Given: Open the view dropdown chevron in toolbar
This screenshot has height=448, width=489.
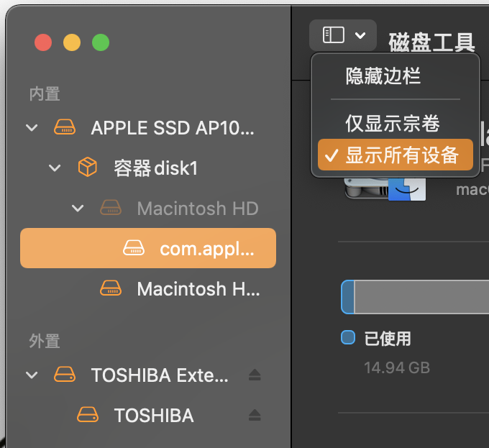Looking at the screenshot, I should click(x=360, y=35).
